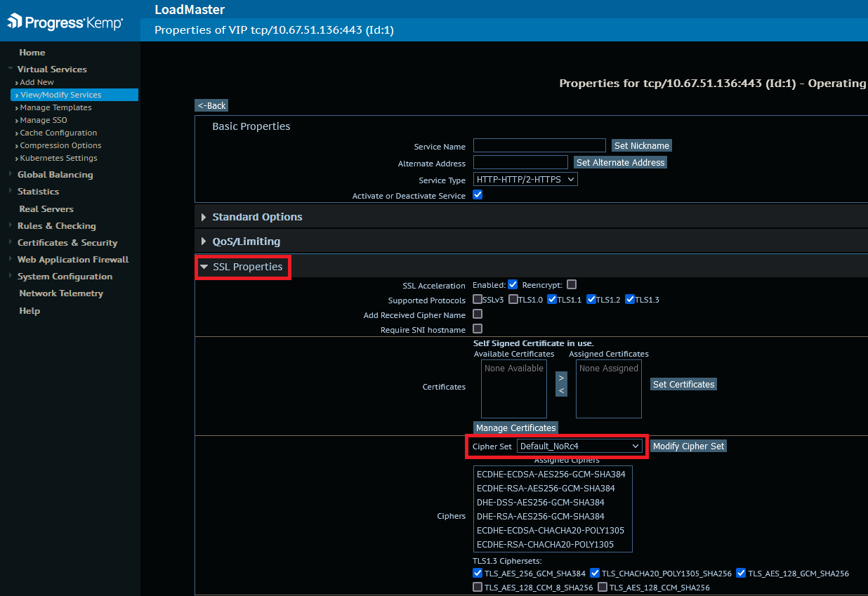Check Require SNI hostname box
The width and height of the screenshot is (868, 596).
tap(478, 329)
